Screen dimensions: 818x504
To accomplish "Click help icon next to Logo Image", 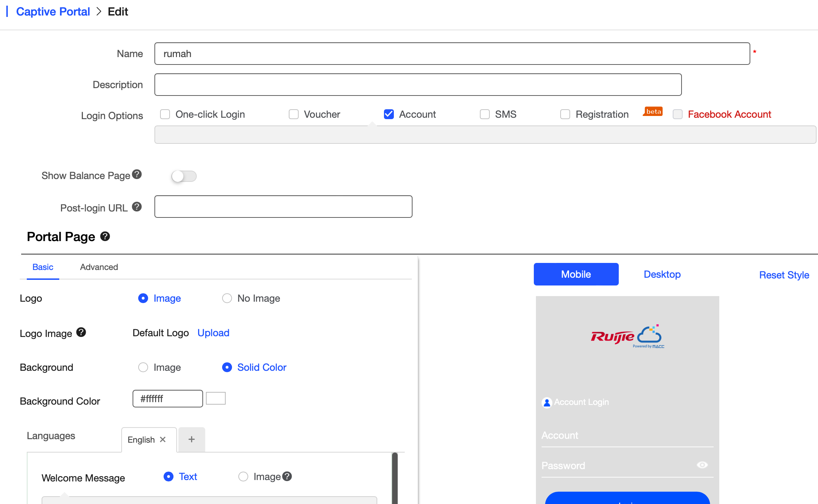I will (x=81, y=332).
